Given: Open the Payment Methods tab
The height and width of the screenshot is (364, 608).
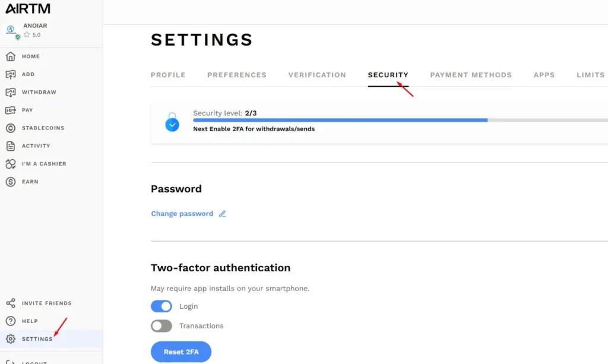Looking at the screenshot, I should pyautogui.click(x=471, y=75).
